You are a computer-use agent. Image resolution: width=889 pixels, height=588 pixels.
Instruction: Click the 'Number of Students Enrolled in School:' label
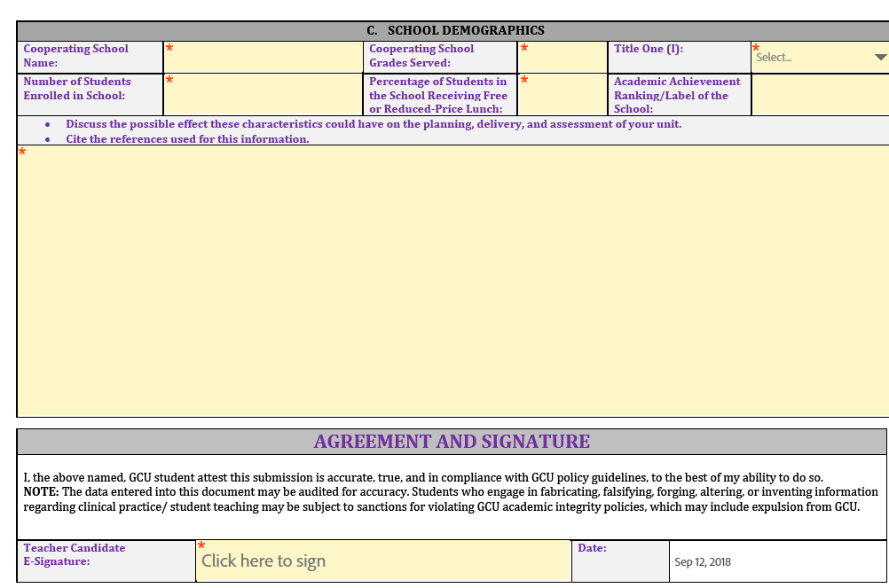coord(77,89)
